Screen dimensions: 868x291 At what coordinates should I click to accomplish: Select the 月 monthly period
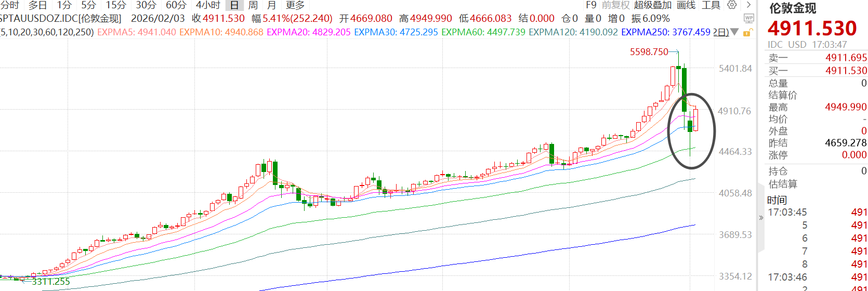[x=271, y=5]
